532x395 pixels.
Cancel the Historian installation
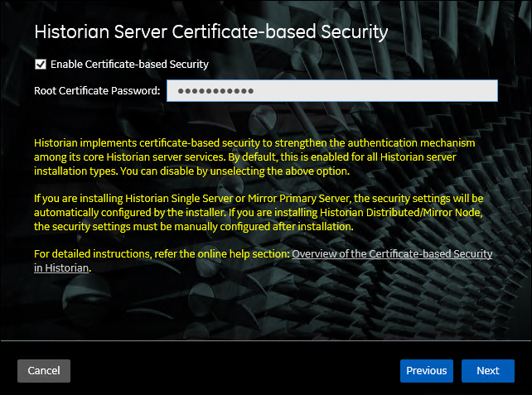(44, 371)
